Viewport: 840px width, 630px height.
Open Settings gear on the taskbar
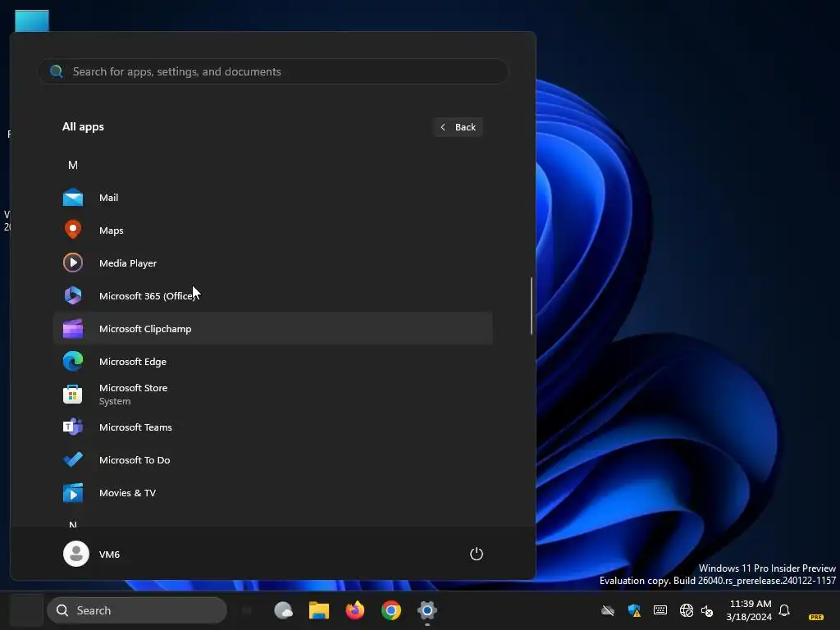(427, 610)
